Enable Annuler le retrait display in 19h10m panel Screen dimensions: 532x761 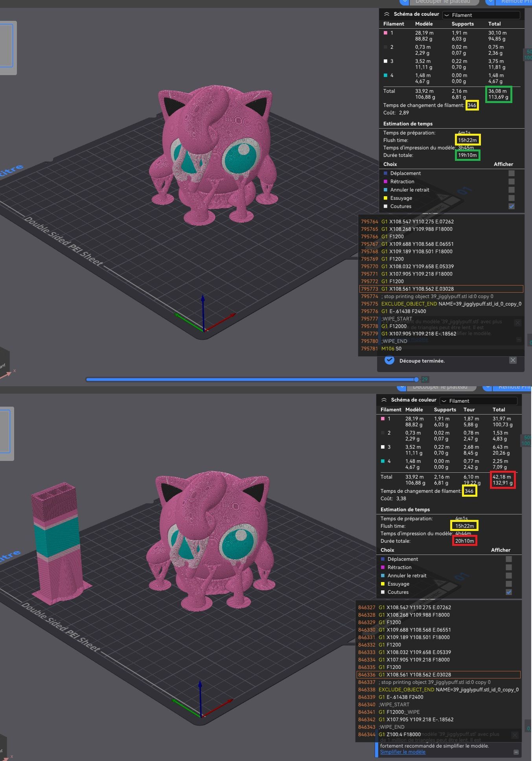tap(511, 190)
